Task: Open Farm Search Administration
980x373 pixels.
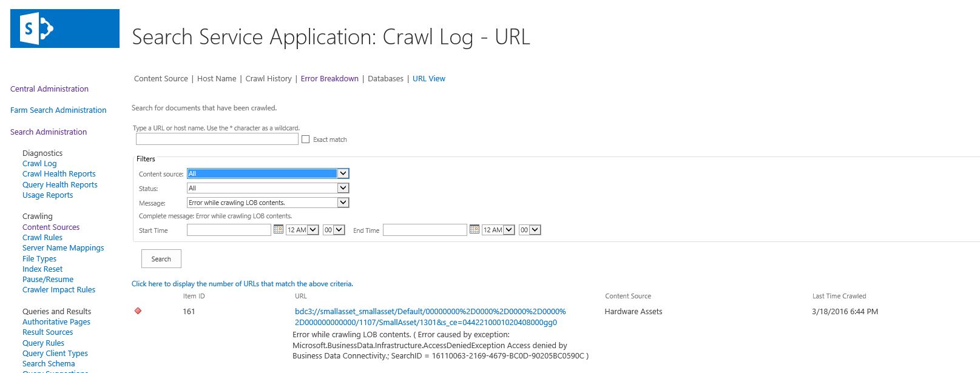Action: tap(58, 110)
